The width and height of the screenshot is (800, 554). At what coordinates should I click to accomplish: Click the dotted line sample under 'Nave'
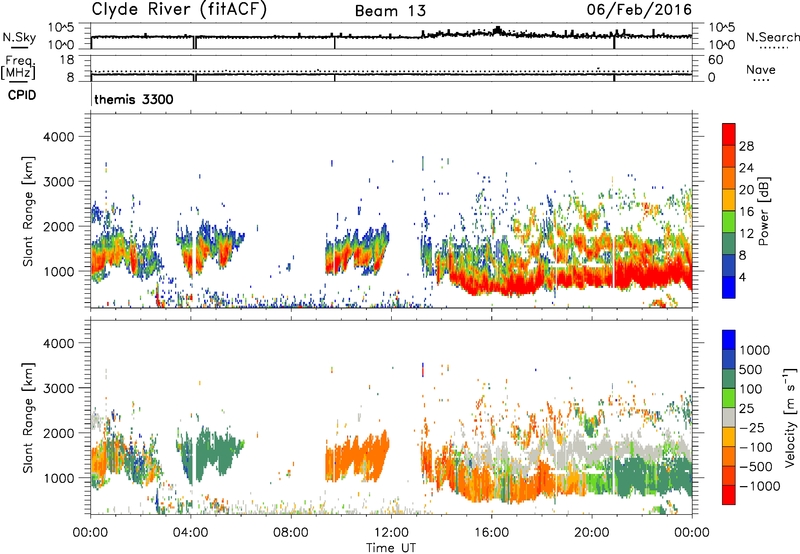[761, 81]
